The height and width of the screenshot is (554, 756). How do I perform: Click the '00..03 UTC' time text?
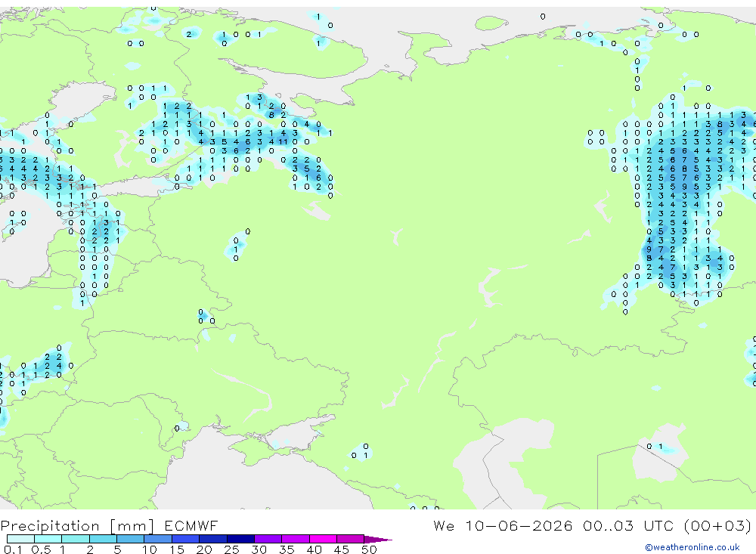pos(627,525)
